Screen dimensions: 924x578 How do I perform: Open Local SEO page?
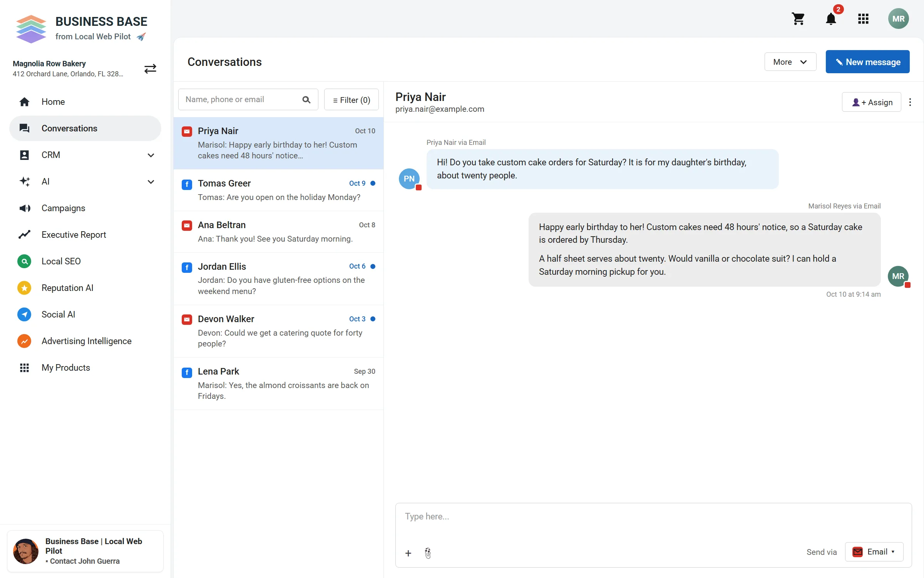pos(85,261)
